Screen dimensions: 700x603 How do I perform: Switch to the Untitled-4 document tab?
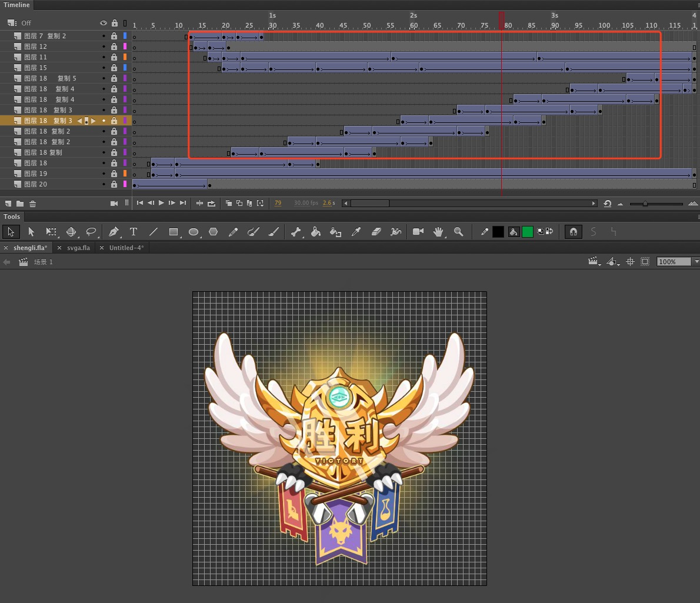pyautogui.click(x=126, y=248)
